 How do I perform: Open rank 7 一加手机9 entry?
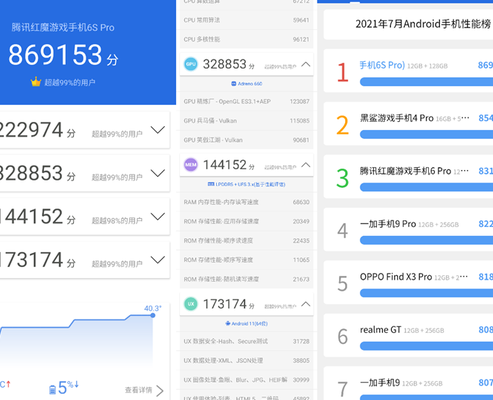pyautogui.click(x=408, y=383)
